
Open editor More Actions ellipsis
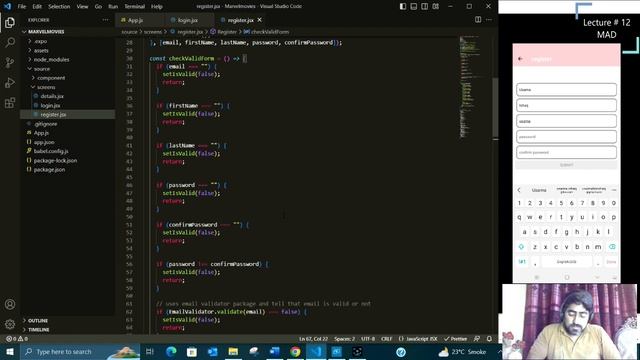click(489, 20)
